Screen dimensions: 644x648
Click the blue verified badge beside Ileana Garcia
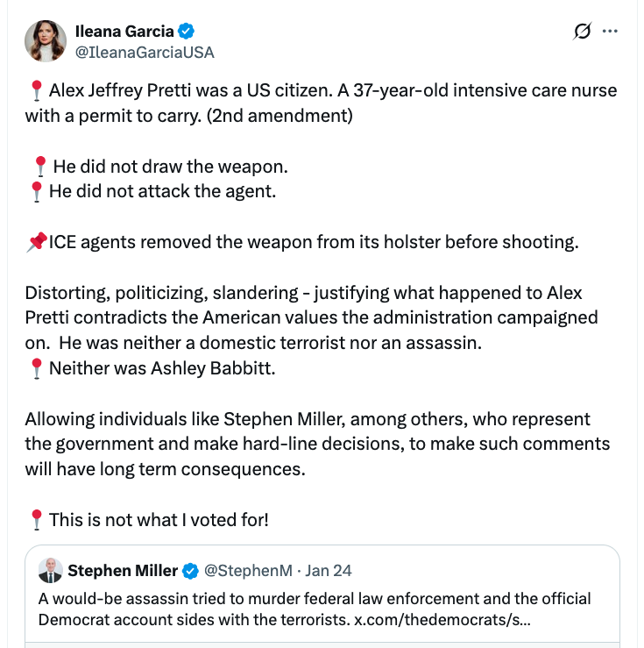[x=186, y=31]
